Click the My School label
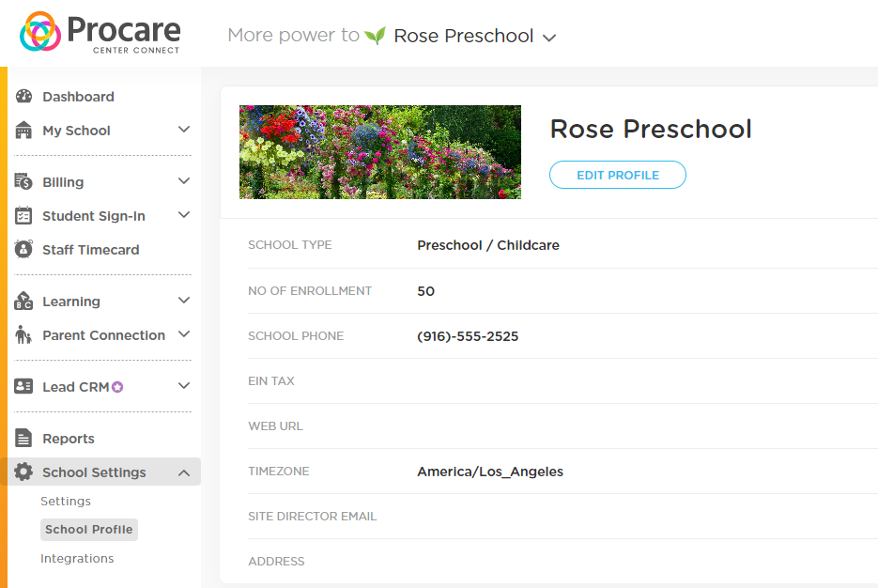Image resolution: width=878 pixels, height=588 pixels. (x=77, y=131)
